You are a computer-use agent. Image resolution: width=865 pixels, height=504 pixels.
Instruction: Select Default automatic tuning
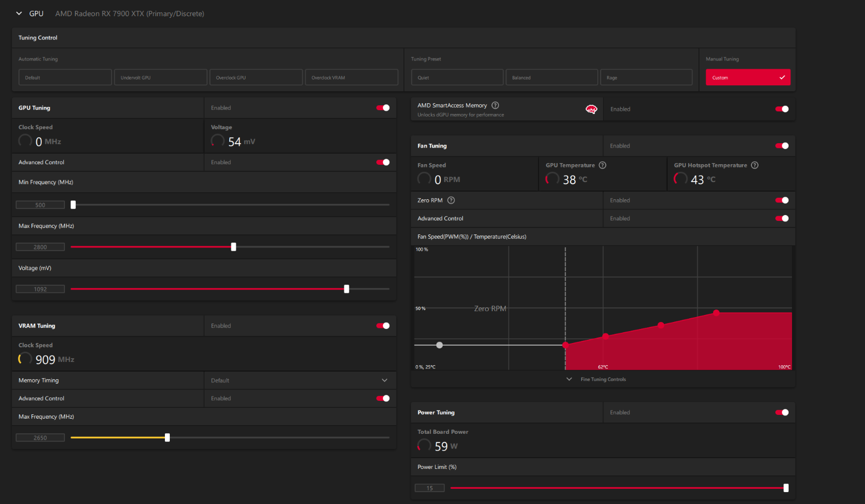65,77
